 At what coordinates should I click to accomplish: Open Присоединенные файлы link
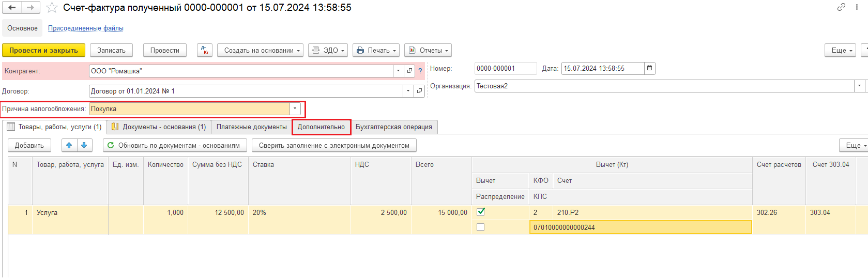tap(86, 28)
